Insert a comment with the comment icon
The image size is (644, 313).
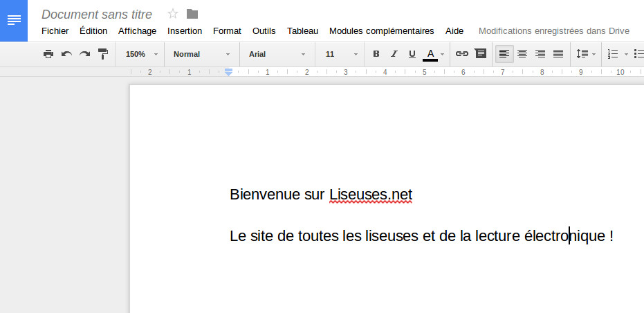[x=481, y=53]
